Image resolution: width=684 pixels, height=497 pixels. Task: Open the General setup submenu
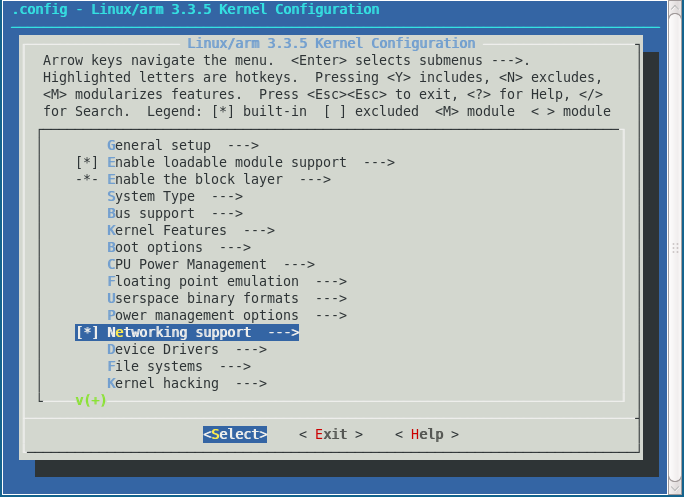click(183, 145)
